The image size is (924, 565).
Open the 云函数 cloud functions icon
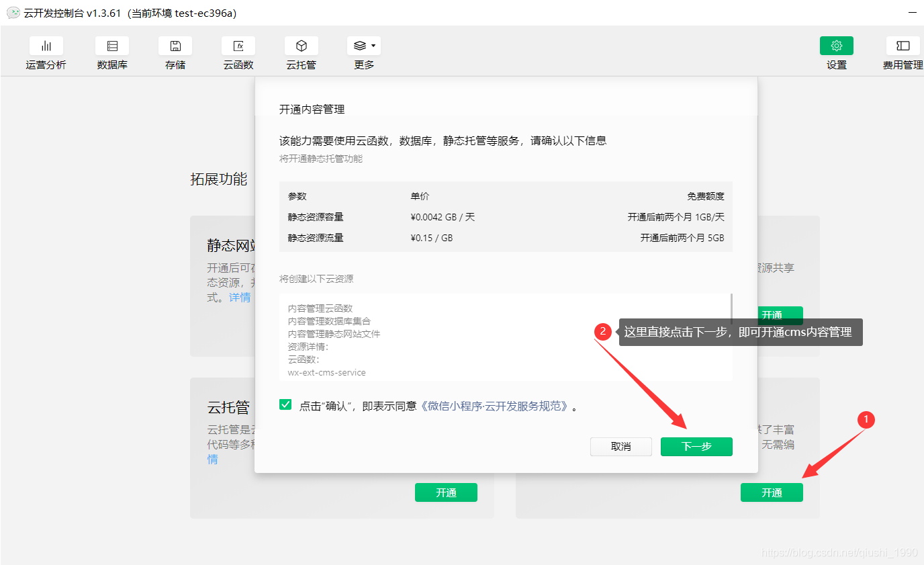click(238, 46)
